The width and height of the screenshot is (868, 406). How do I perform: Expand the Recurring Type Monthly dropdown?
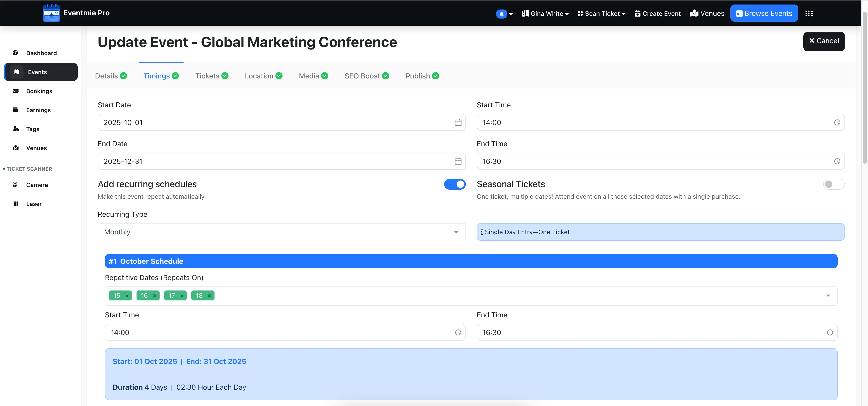281,232
